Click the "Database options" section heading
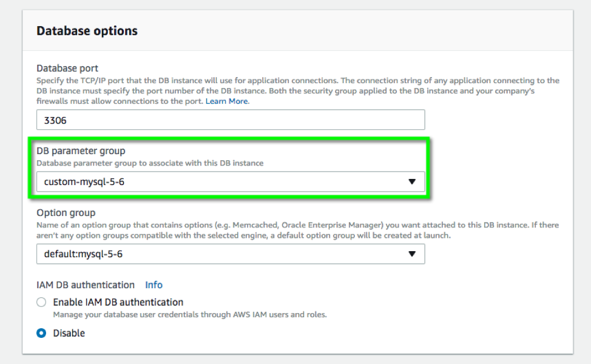 pos(87,31)
